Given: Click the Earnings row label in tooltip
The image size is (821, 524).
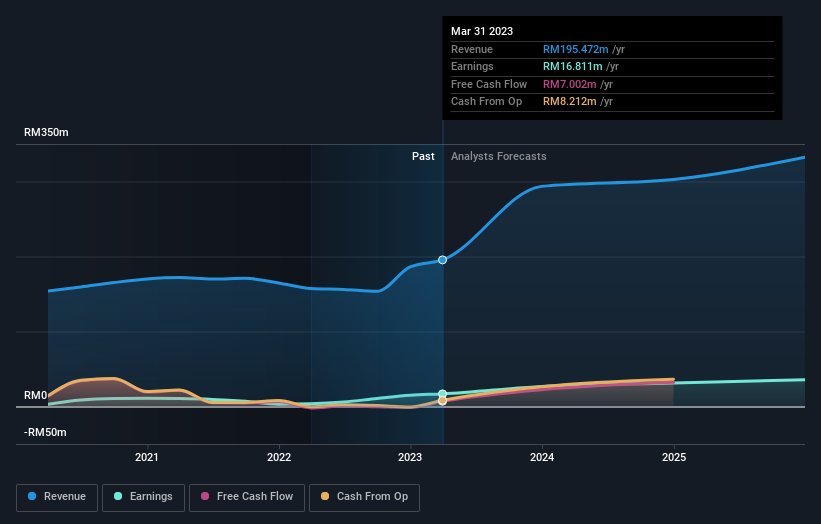Looking at the screenshot, I should click(x=472, y=66).
